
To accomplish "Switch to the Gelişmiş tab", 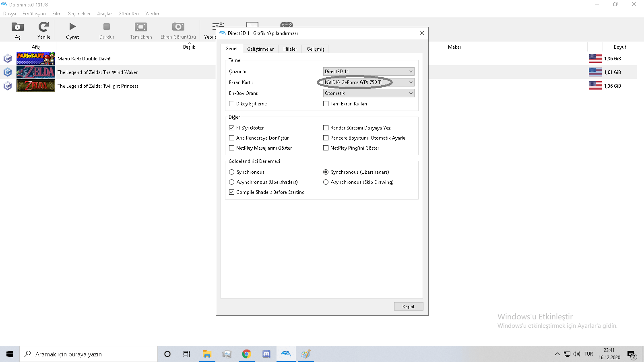I will (316, 49).
